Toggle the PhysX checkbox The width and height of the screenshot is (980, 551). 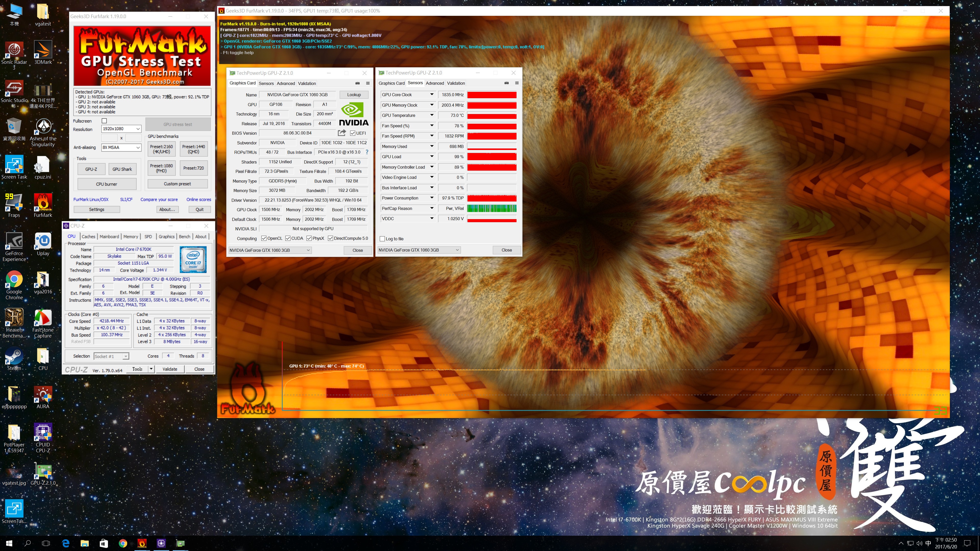point(309,239)
